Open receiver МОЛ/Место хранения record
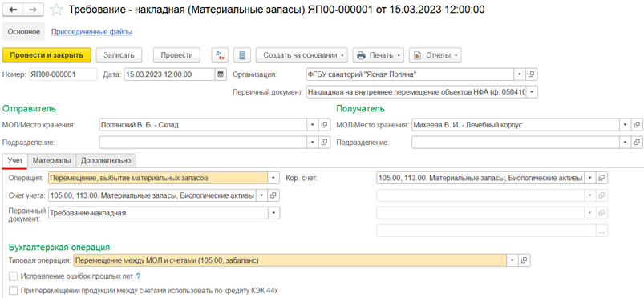This screenshot has width=644, height=298. [637, 125]
